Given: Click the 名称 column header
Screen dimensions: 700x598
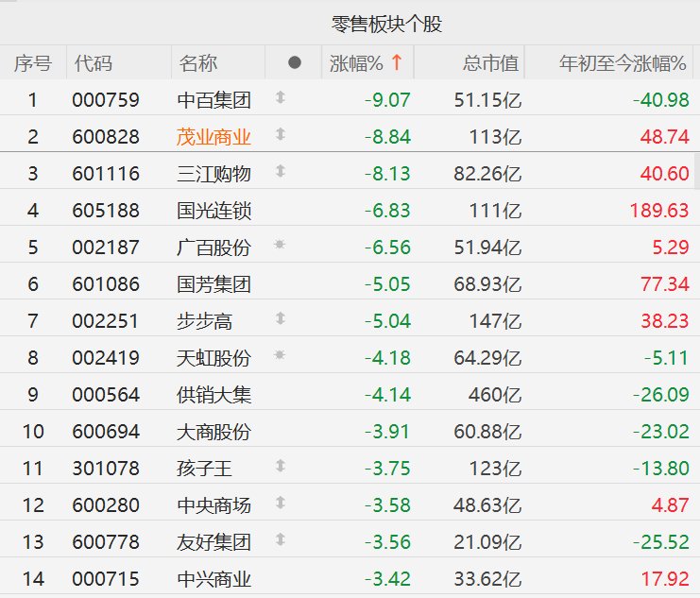Looking at the screenshot, I should (x=198, y=63).
